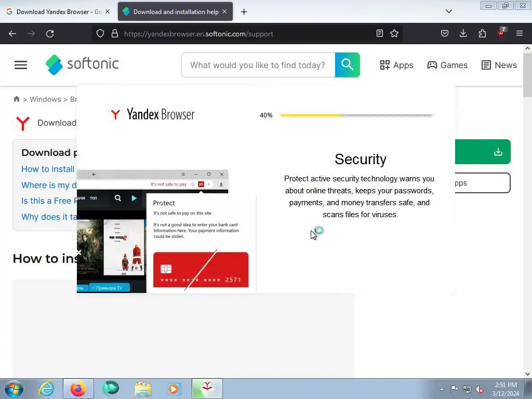Open Windows breadcrumb link
Screen dimensions: 532x399
(46, 99)
